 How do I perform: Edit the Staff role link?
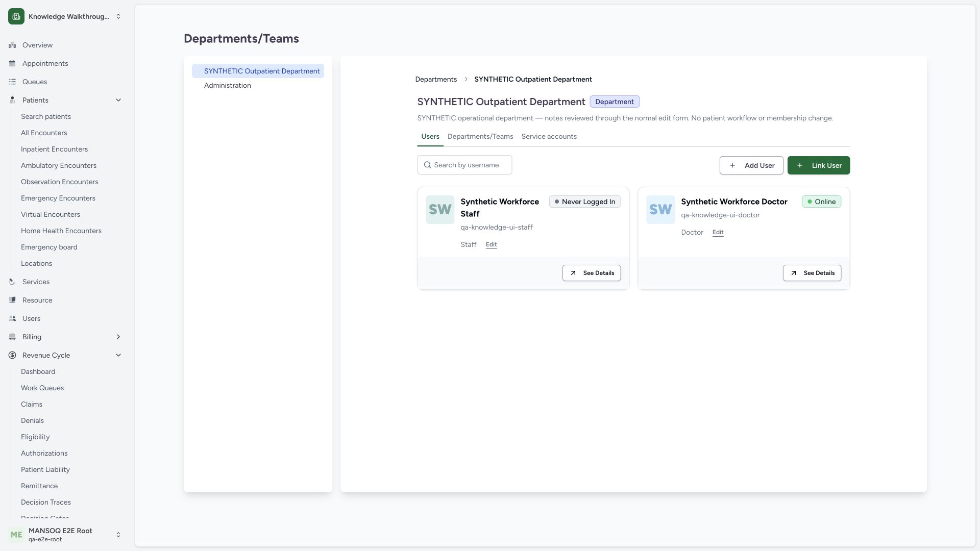pos(491,244)
